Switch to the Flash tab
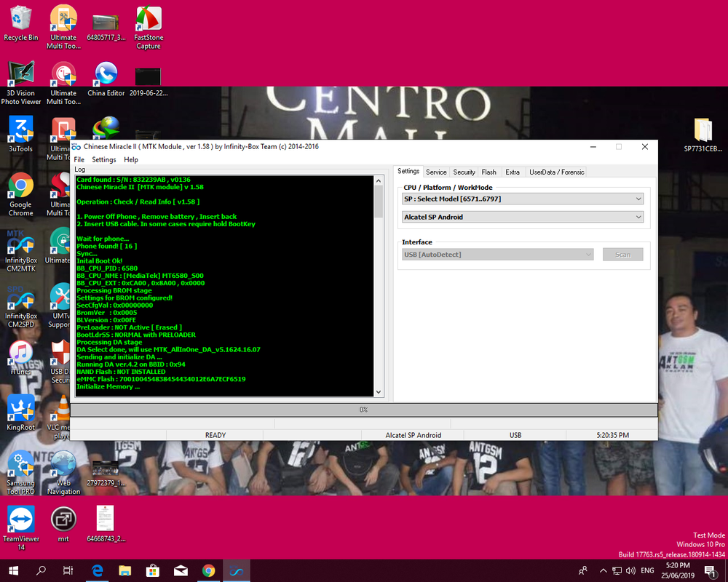The height and width of the screenshot is (582, 728). pos(489,172)
